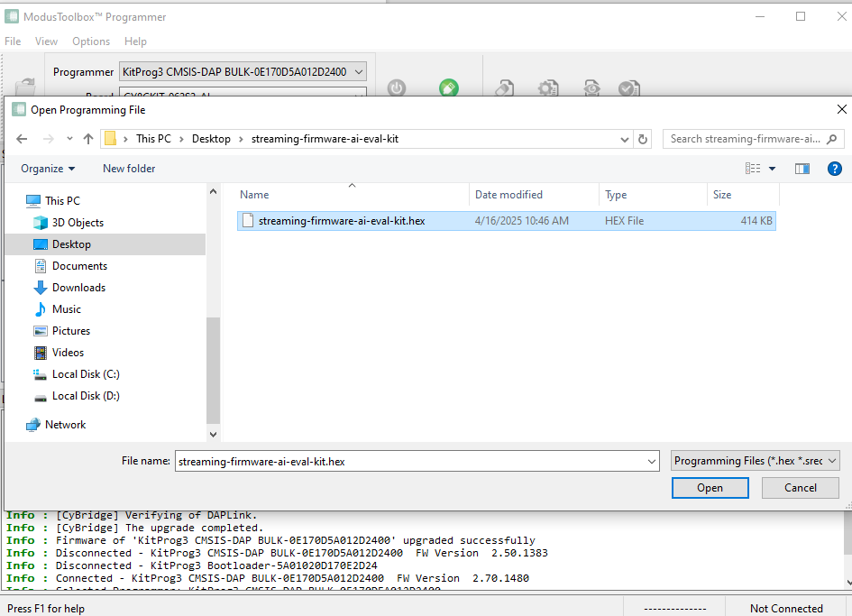The image size is (852, 616).
Task: Open the Pictures folder in sidebar
Action: (70, 331)
